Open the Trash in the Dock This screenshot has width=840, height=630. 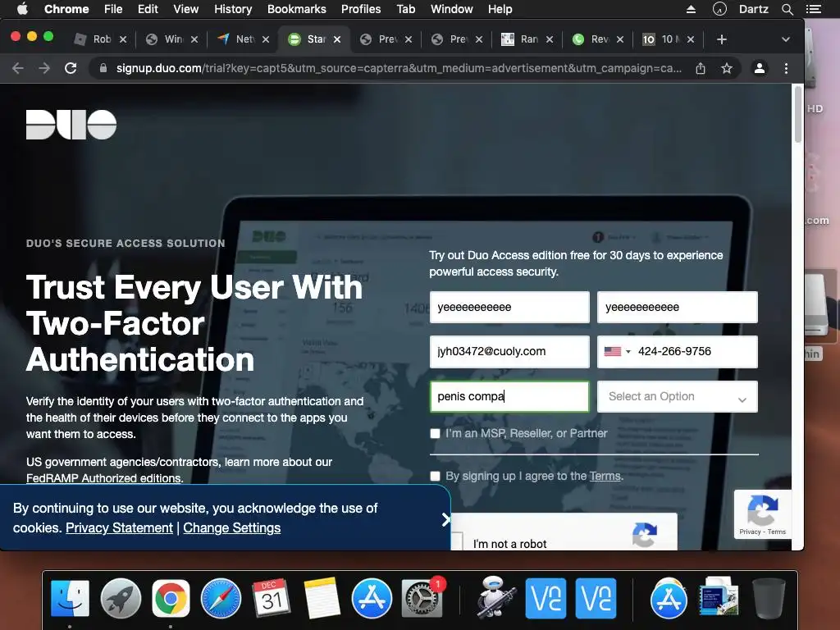click(769, 598)
